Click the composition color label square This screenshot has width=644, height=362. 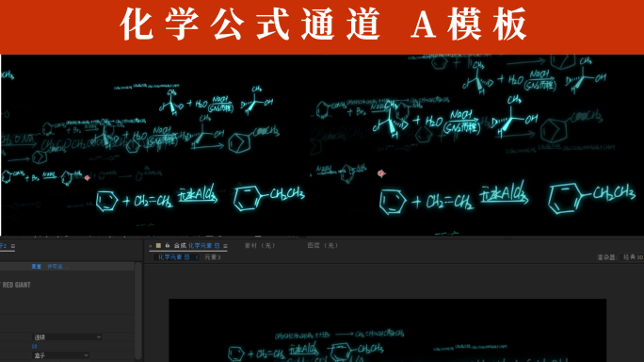(x=158, y=246)
